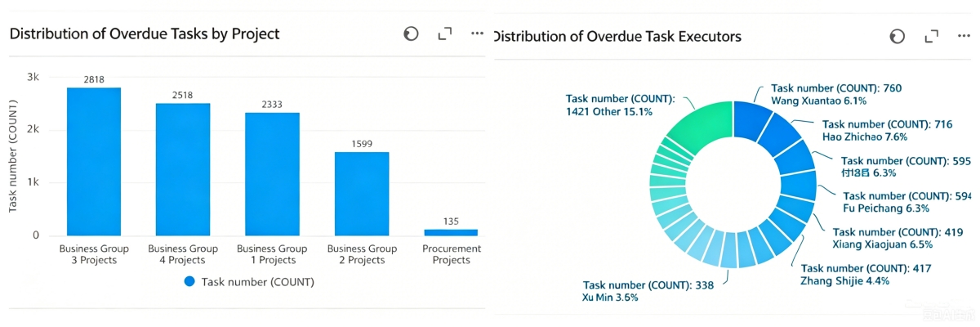Click Business Group 1 Projects axis label
The image size is (980, 327).
272,254
